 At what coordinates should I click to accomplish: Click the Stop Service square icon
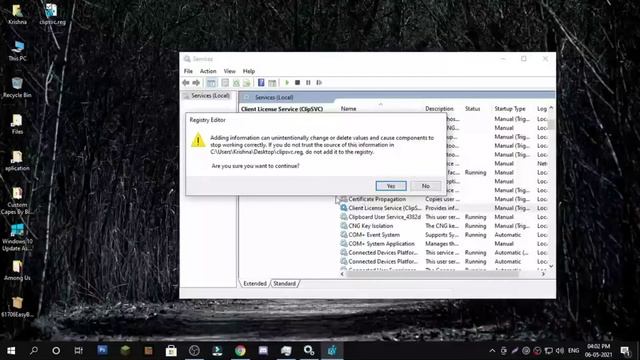298,82
